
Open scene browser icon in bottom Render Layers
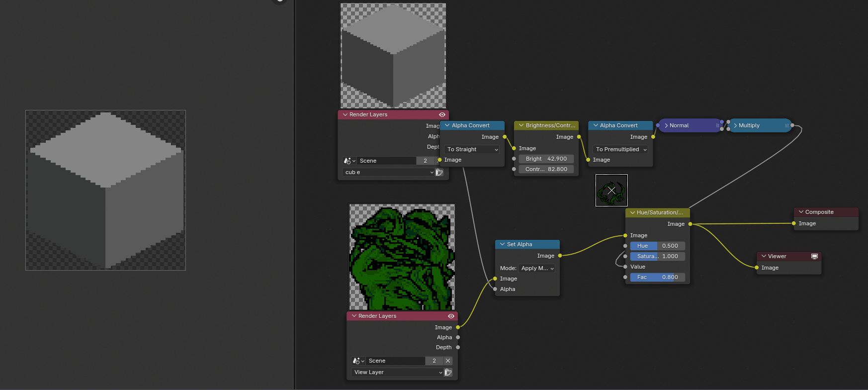357,361
